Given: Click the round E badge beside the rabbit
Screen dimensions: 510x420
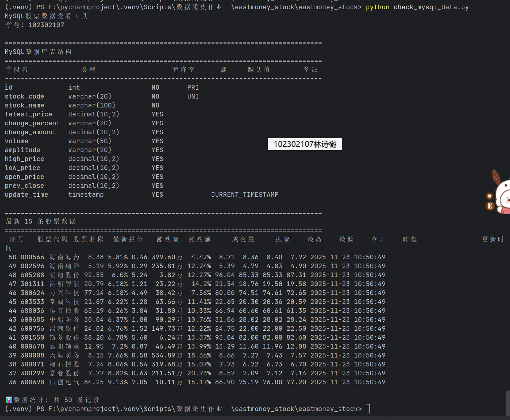Looking at the screenshot, I should point(490,206).
